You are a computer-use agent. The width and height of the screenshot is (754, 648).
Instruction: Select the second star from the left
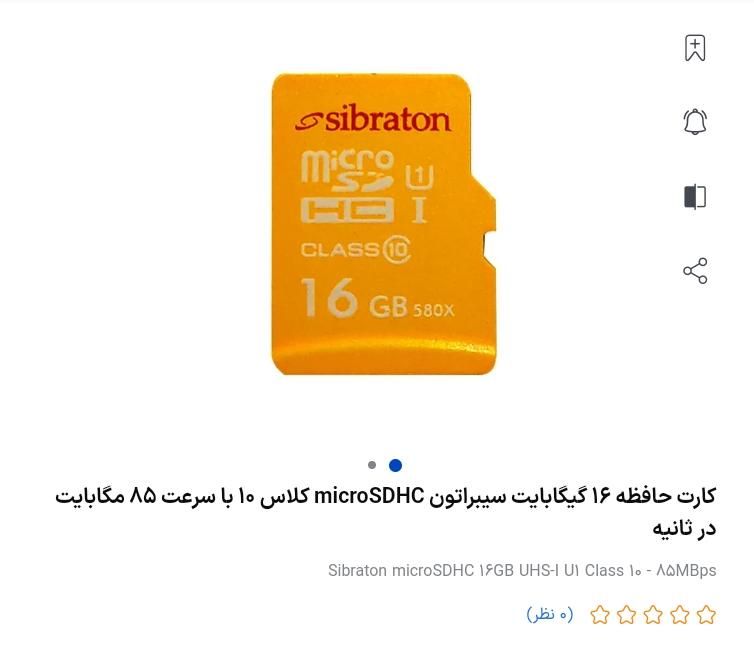pos(627,615)
